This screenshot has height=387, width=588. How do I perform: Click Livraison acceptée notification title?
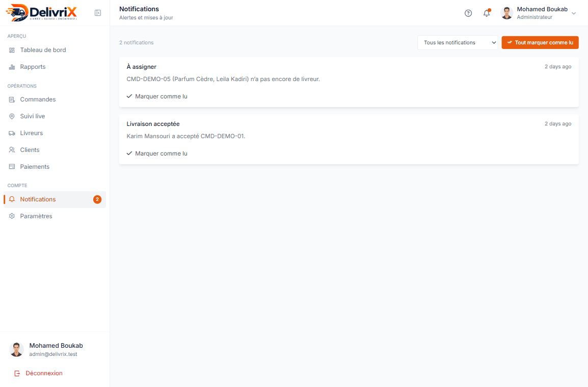[x=153, y=124]
